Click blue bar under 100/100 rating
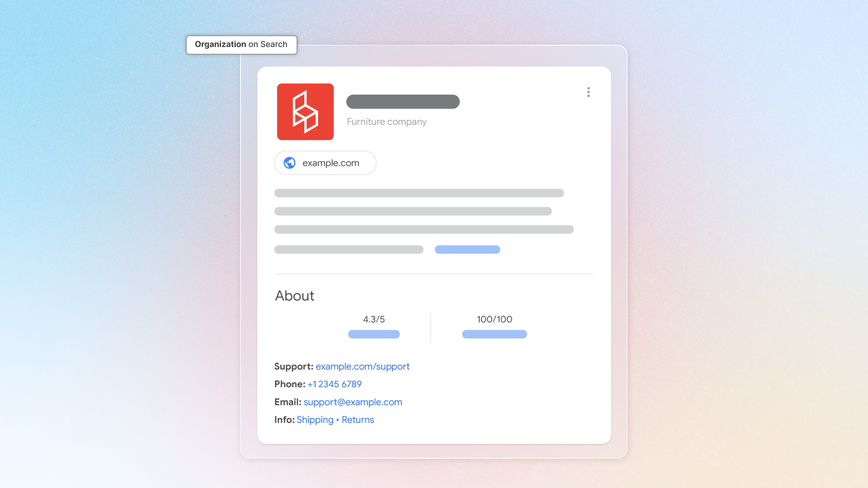Screen dimensions: 868x488 pos(494,334)
